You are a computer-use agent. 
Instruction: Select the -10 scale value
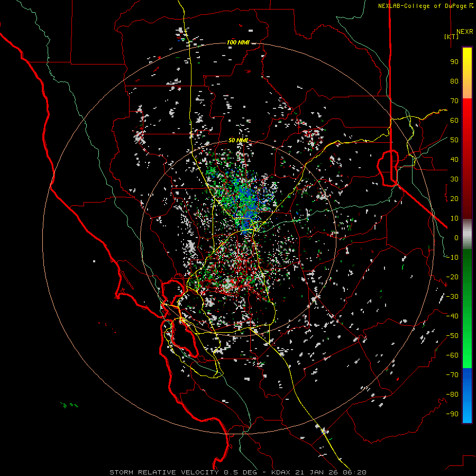[x=452, y=258]
